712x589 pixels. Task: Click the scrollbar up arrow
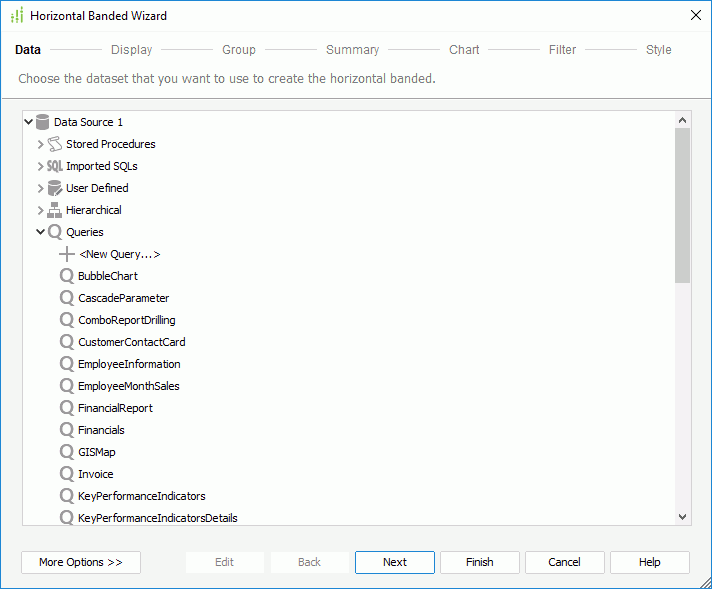pyautogui.click(x=682, y=120)
